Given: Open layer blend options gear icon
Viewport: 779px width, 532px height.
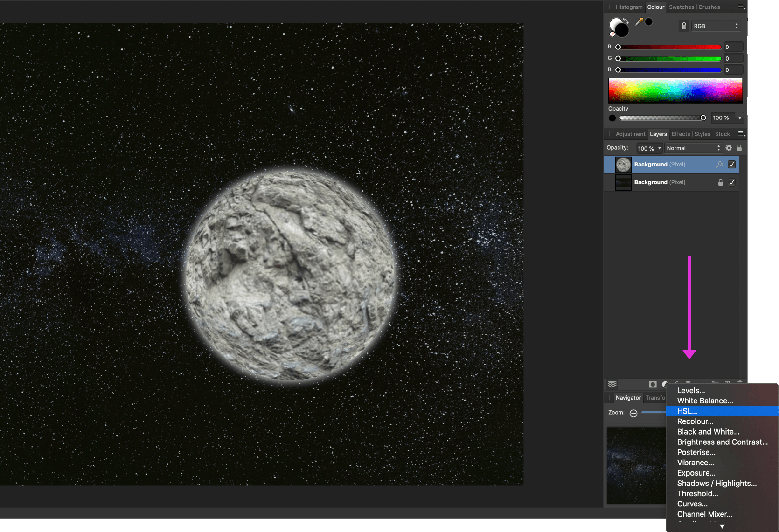Looking at the screenshot, I should pos(729,148).
